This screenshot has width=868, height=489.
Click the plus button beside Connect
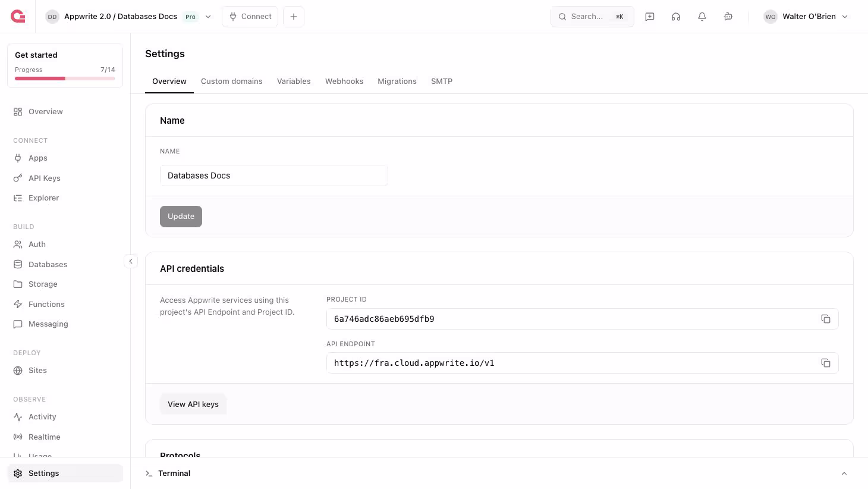294,17
